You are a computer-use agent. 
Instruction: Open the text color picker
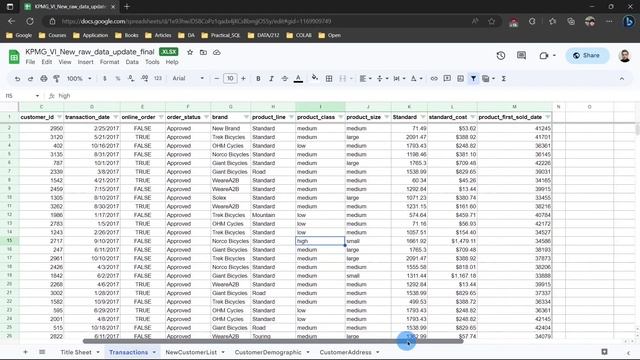tap(298, 78)
